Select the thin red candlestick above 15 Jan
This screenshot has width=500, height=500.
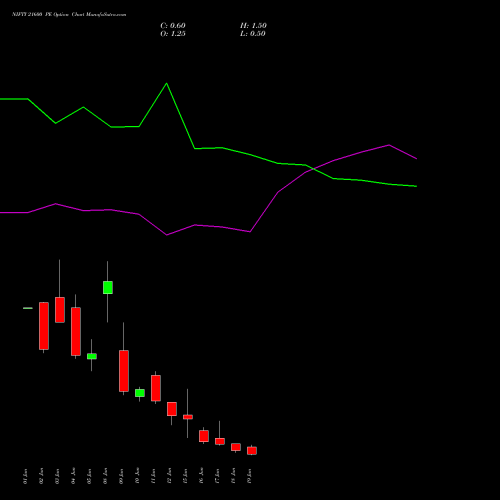pyautogui.click(x=188, y=417)
